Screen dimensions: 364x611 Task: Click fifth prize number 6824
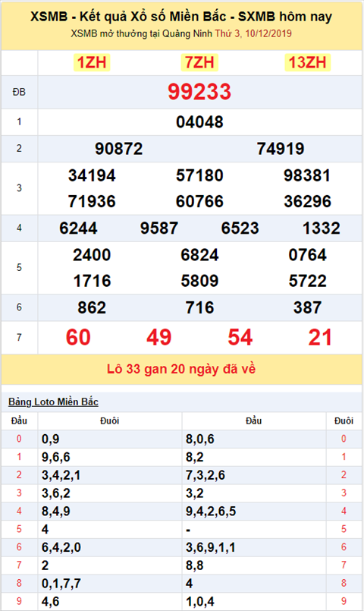pyautogui.click(x=199, y=255)
